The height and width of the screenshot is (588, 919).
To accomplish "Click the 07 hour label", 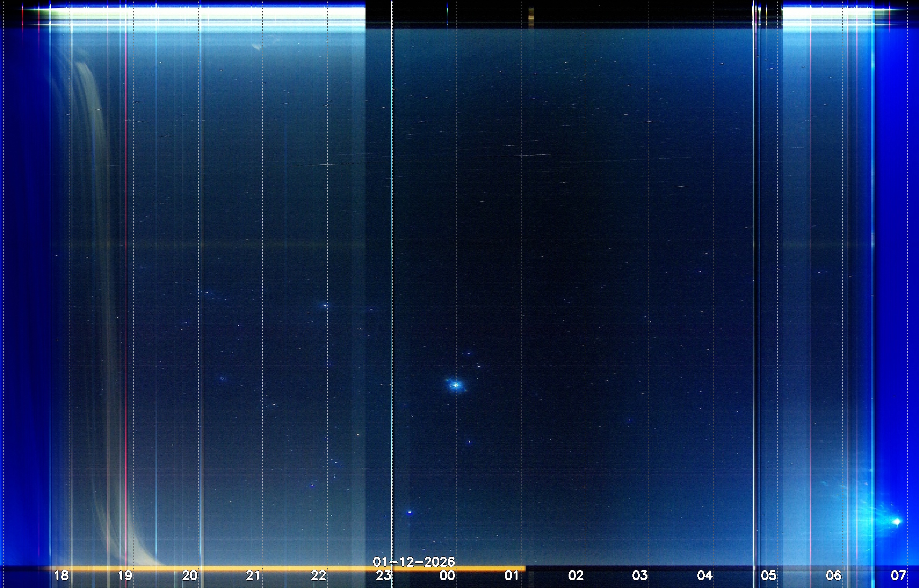I will (898, 576).
